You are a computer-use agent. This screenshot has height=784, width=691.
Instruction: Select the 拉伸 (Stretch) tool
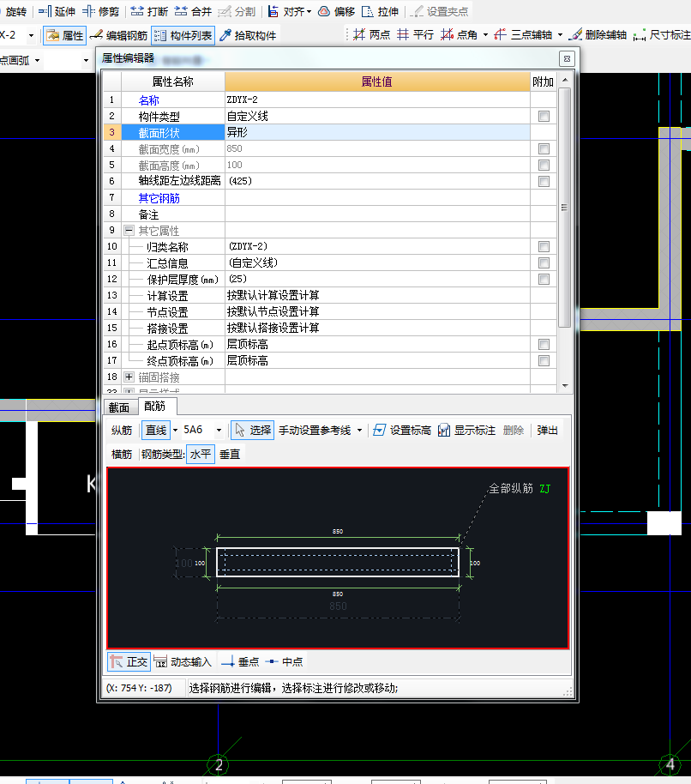pos(381,11)
